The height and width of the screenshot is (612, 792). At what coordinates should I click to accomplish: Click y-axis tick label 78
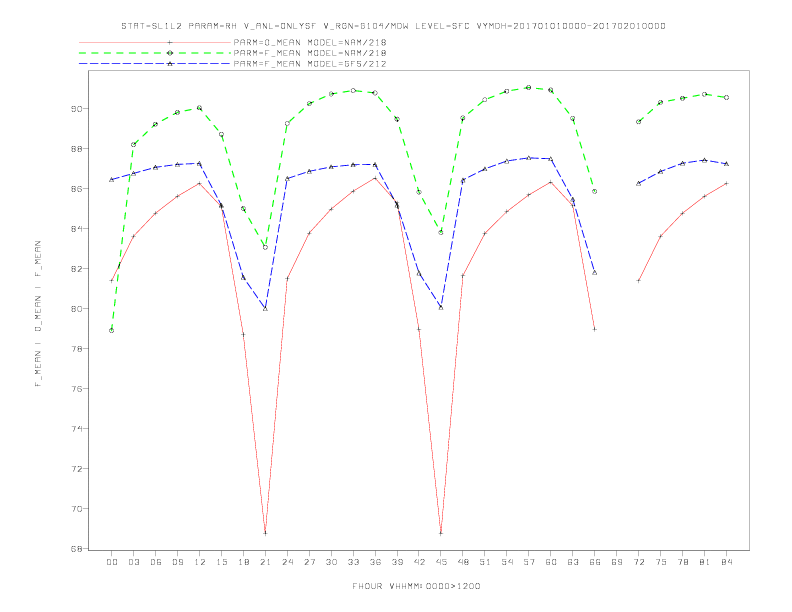click(x=76, y=348)
